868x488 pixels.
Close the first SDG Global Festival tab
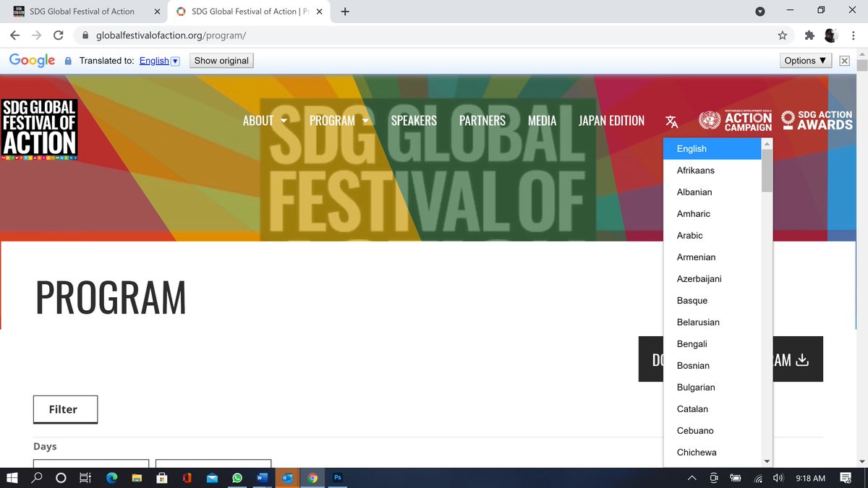(157, 12)
